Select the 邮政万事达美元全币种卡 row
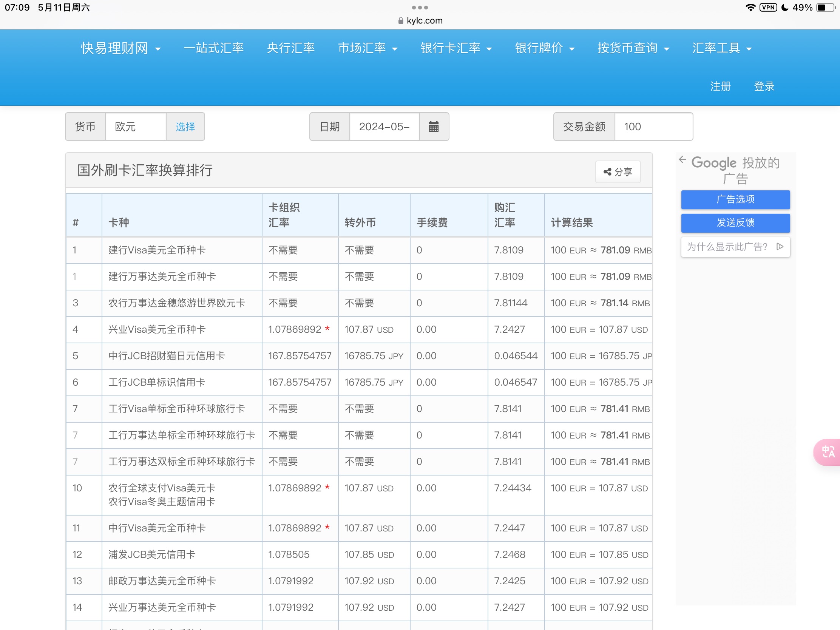 [359, 581]
